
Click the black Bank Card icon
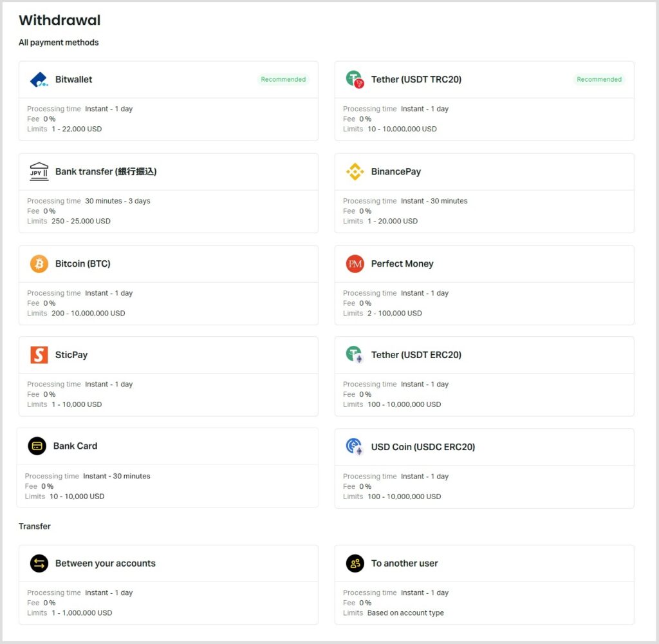tap(37, 446)
